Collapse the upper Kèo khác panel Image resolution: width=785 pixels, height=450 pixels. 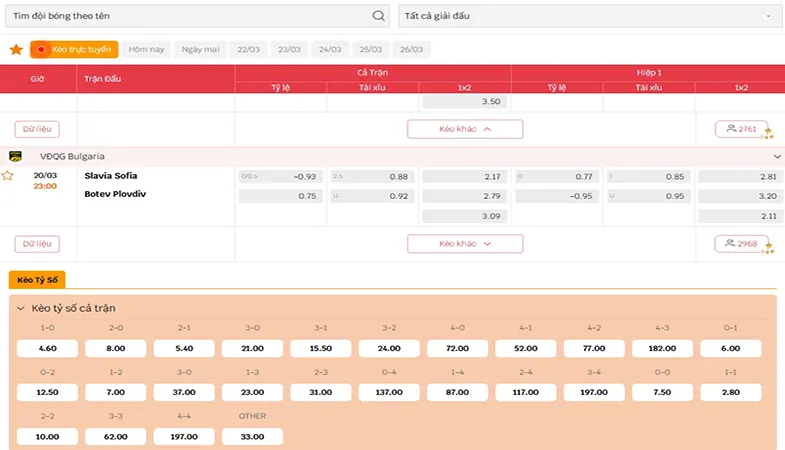[x=465, y=129]
